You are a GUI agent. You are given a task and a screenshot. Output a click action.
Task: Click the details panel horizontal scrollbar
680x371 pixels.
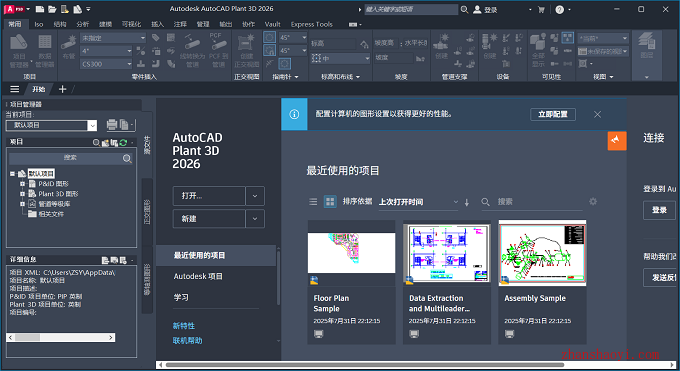point(61,337)
